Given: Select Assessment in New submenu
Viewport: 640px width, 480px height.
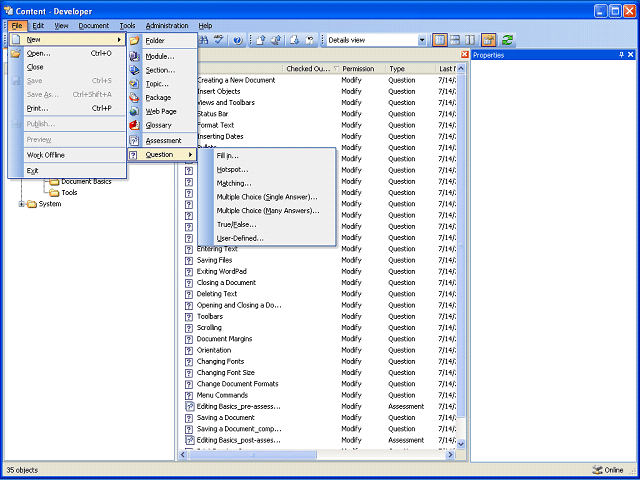Looking at the screenshot, I should pyautogui.click(x=162, y=141).
